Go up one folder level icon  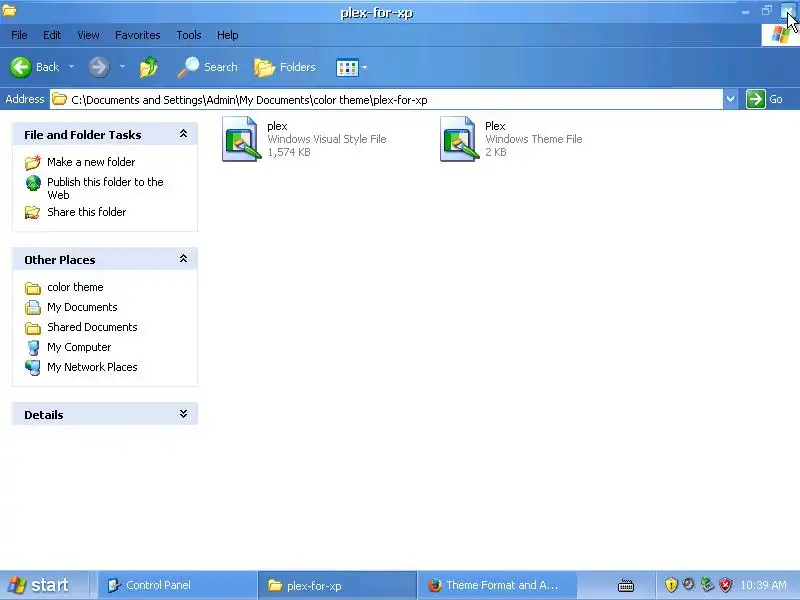tap(149, 67)
